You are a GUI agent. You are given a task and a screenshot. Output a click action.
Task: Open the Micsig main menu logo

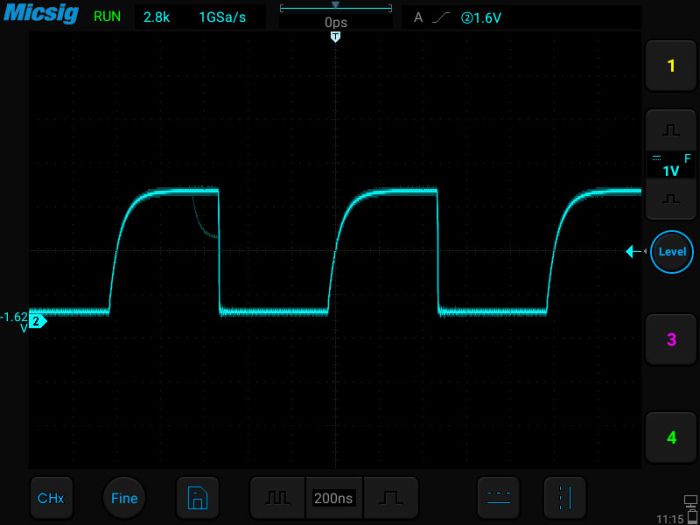pyautogui.click(x=41, y=13)
